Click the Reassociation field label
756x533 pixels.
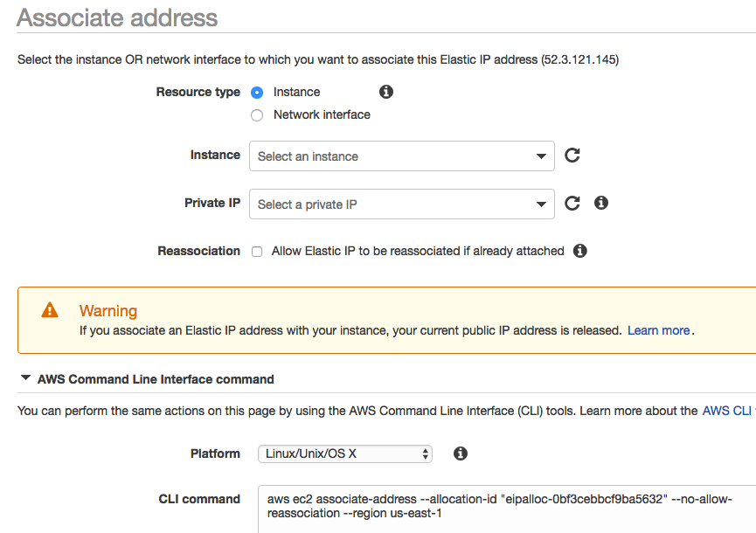198,251
